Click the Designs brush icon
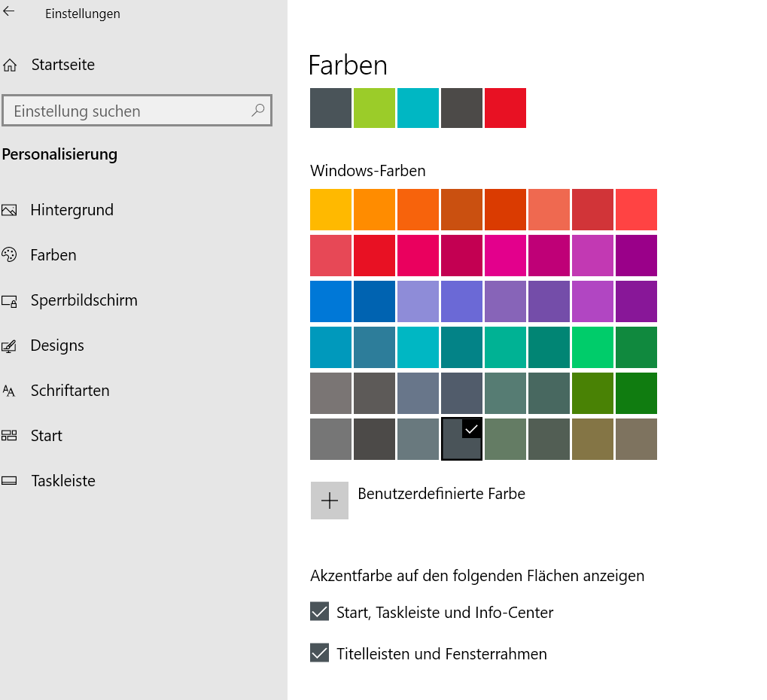767x700 pixels. pos(10,346)
